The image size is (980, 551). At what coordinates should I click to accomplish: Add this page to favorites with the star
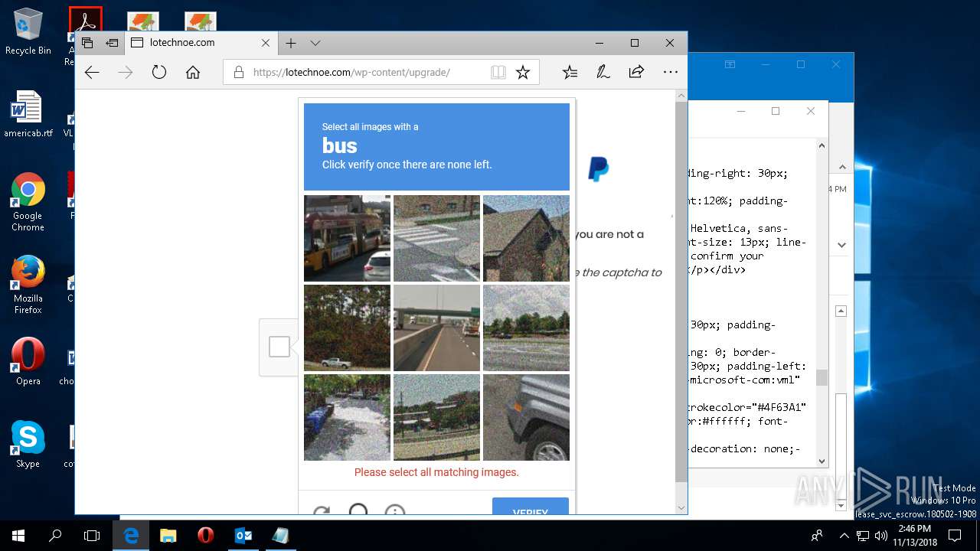[x=523, y=73]
